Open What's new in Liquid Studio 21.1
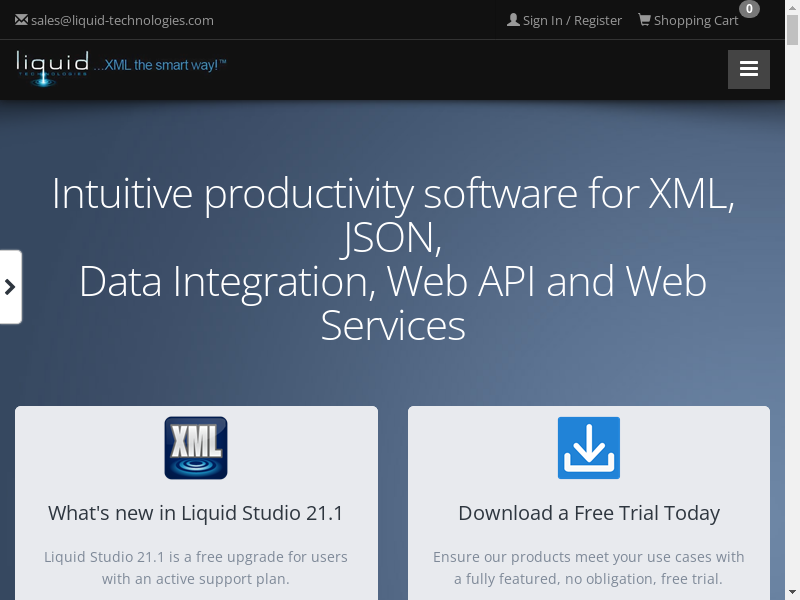This screenshot has height=600, width=800. point(196,513)
